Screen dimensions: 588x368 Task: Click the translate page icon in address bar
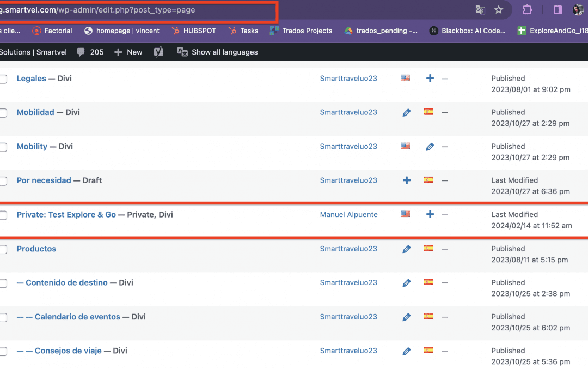coord(480,10)
